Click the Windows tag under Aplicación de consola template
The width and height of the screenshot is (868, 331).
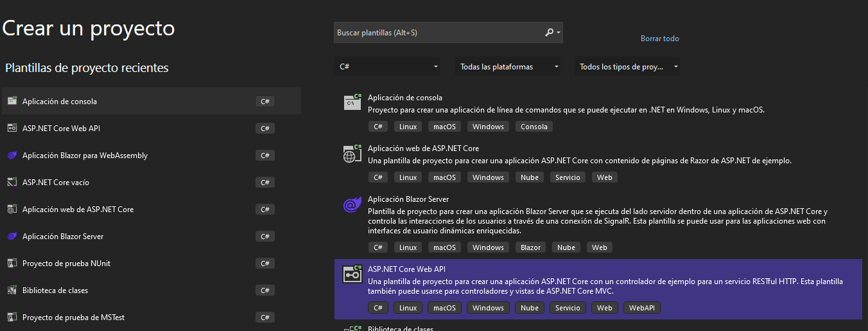coord(489,127)
